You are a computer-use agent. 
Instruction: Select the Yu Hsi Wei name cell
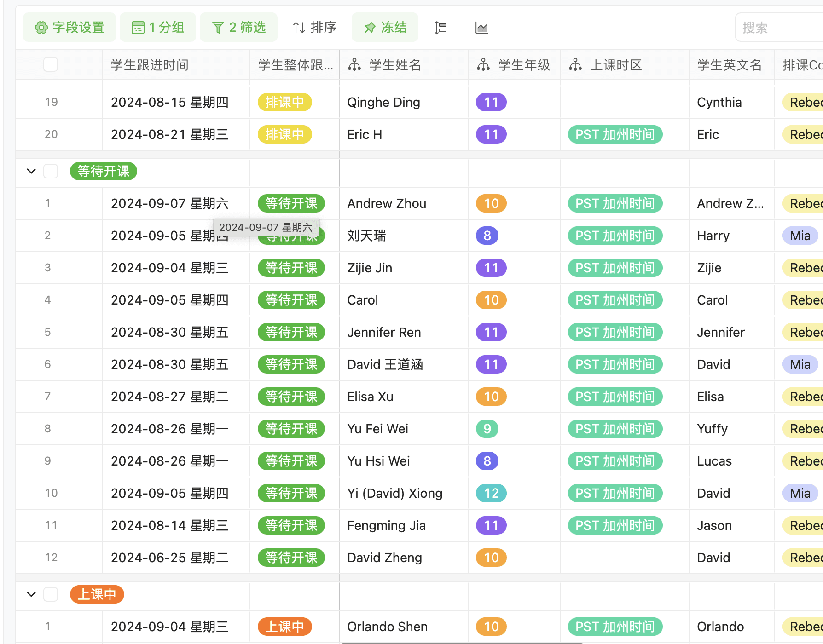[x=404, y=461]
